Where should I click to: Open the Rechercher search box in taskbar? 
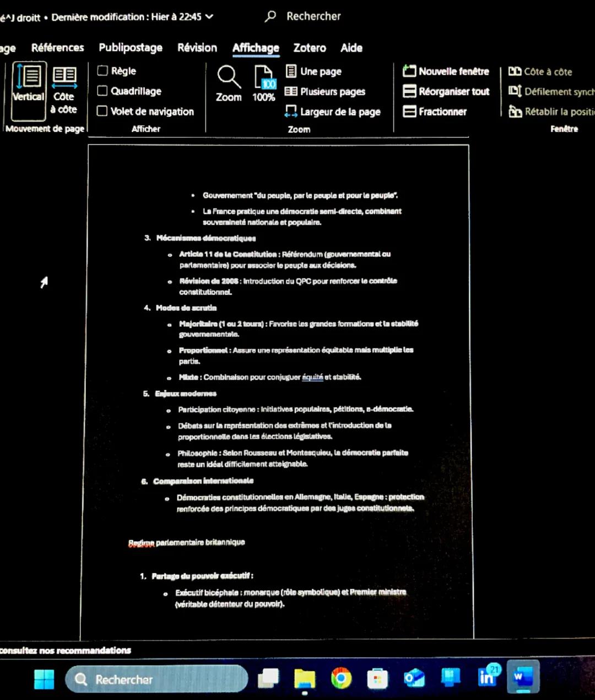click(156, 679)
